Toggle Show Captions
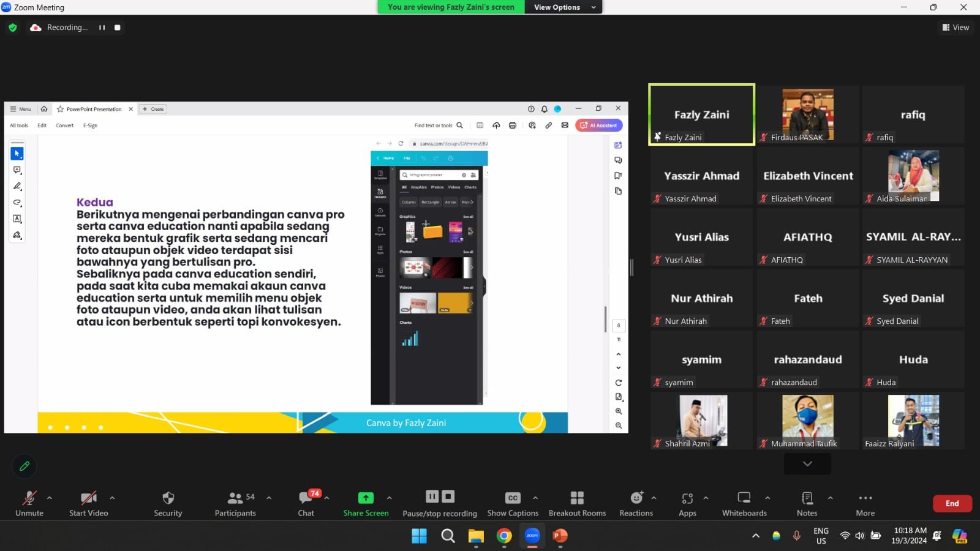The image size is (980, 551). [513, 503]
